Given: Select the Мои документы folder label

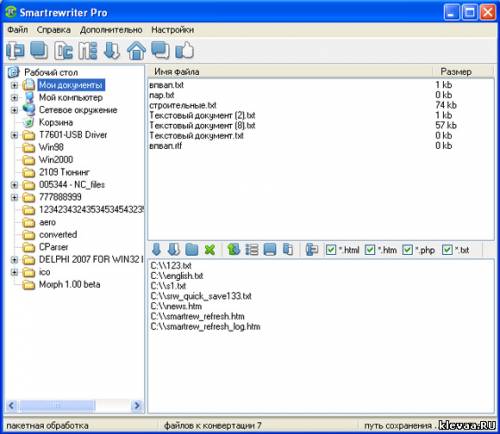Looking at the screenshot, I should pyautogui.click(x=71, y=85).
